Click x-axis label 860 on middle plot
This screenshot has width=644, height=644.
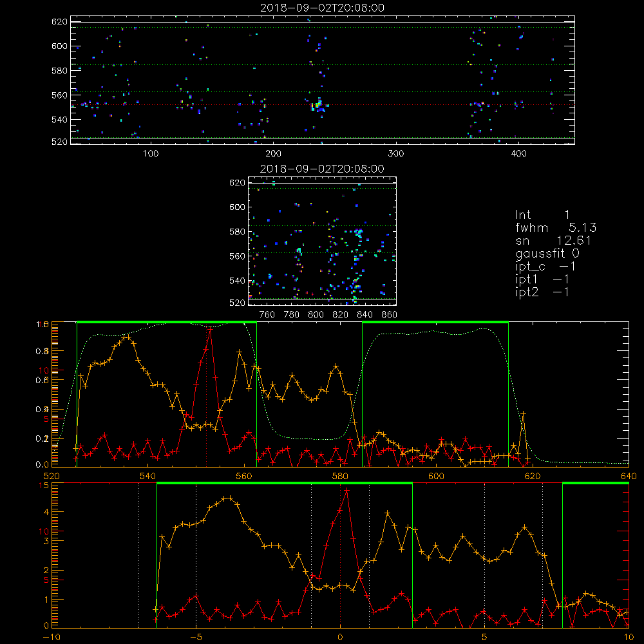pyautogui.click(x=389, y=315)
